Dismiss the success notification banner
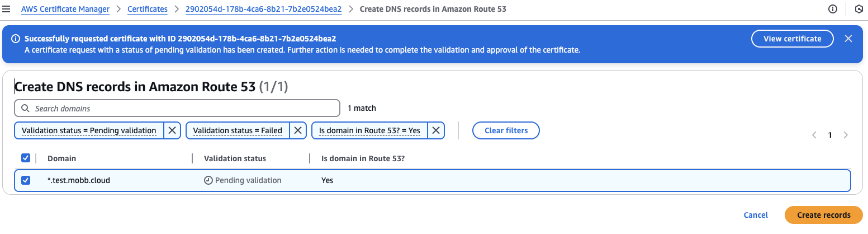 click(x=848, y=39)
